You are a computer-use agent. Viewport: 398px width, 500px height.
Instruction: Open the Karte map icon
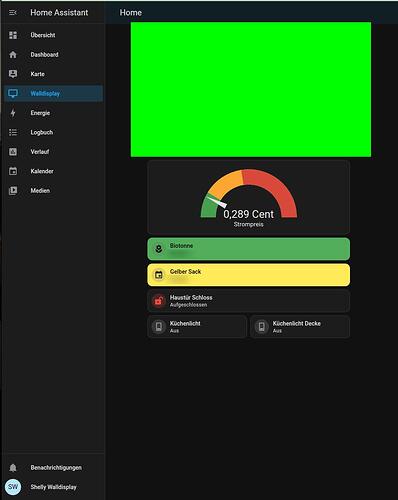click(13, 74)
